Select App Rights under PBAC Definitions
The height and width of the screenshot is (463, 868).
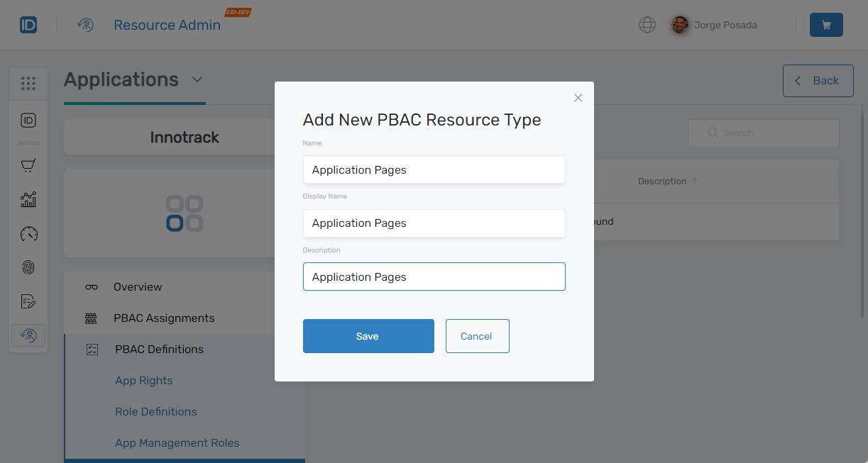(144, 380)
